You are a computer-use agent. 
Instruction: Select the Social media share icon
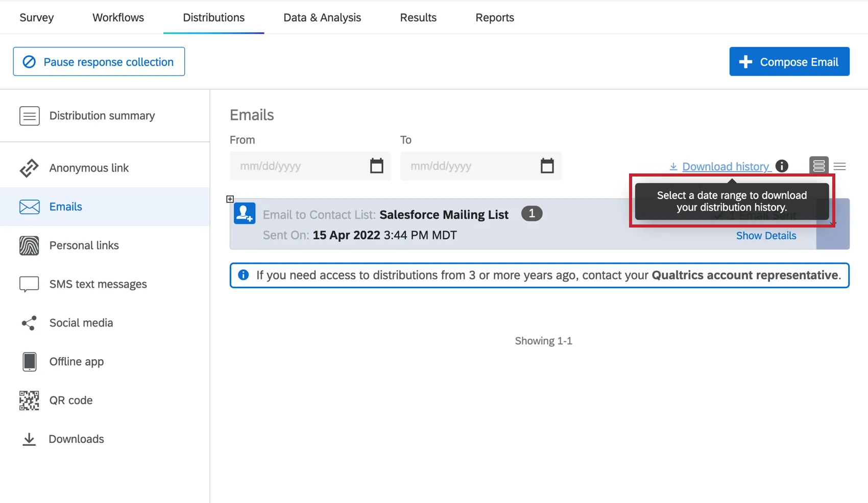point(29,323)
